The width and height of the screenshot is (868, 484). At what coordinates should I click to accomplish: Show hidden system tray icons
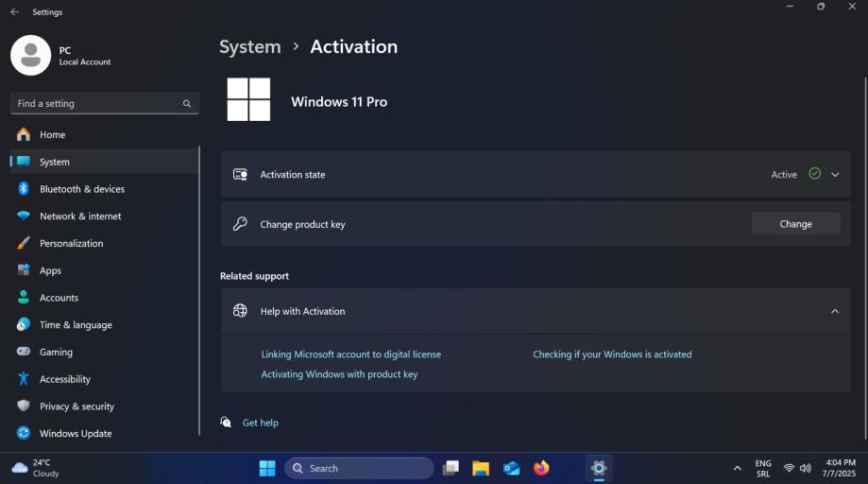738,469
